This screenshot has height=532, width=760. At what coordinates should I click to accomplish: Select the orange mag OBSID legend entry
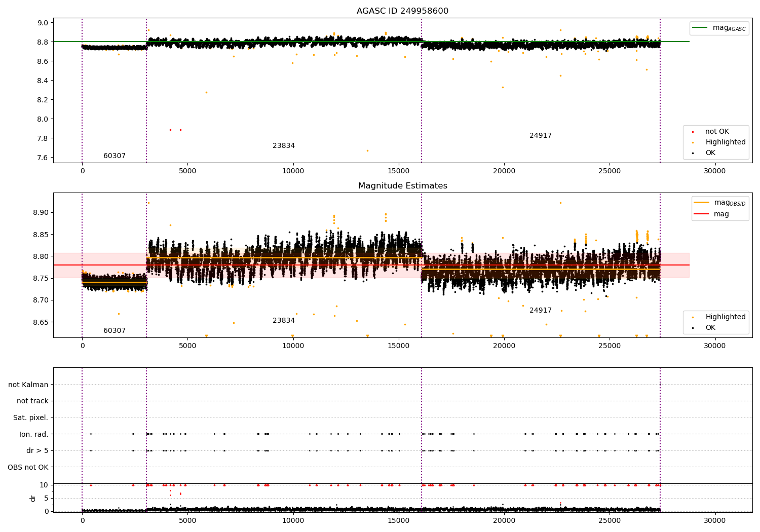(719, 203)
